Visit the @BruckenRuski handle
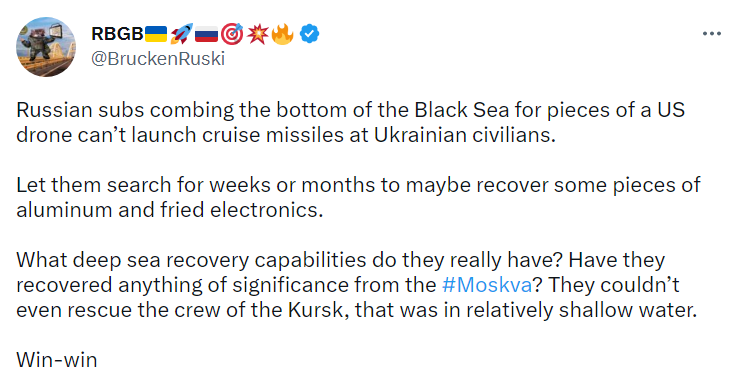The height and width of the screenshot is (384, 738). point(158,59)
